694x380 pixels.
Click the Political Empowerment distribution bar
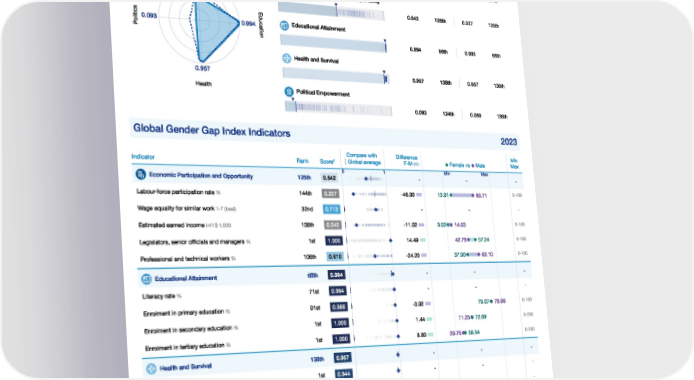339,108
